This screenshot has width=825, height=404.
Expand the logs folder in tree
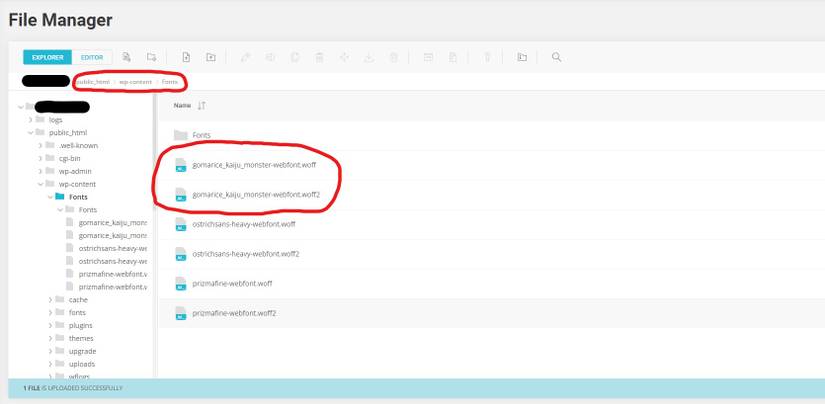31,120
